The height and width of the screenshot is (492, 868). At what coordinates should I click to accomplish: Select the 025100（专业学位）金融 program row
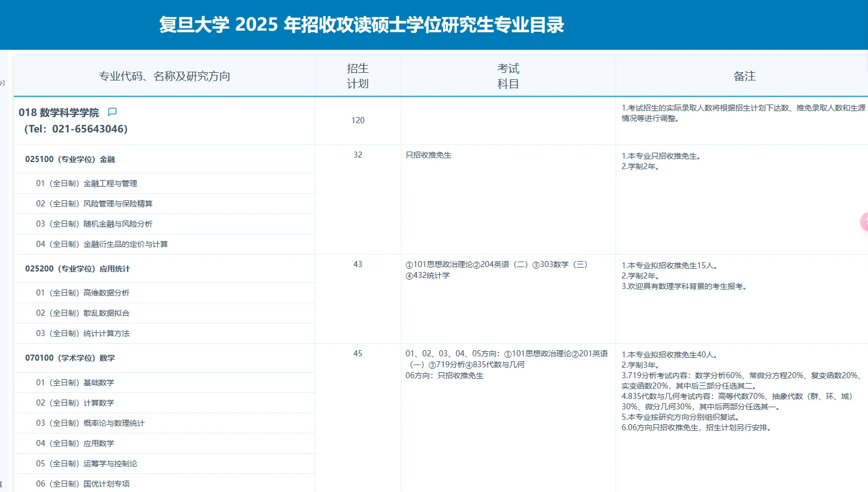tap(164, 159)
